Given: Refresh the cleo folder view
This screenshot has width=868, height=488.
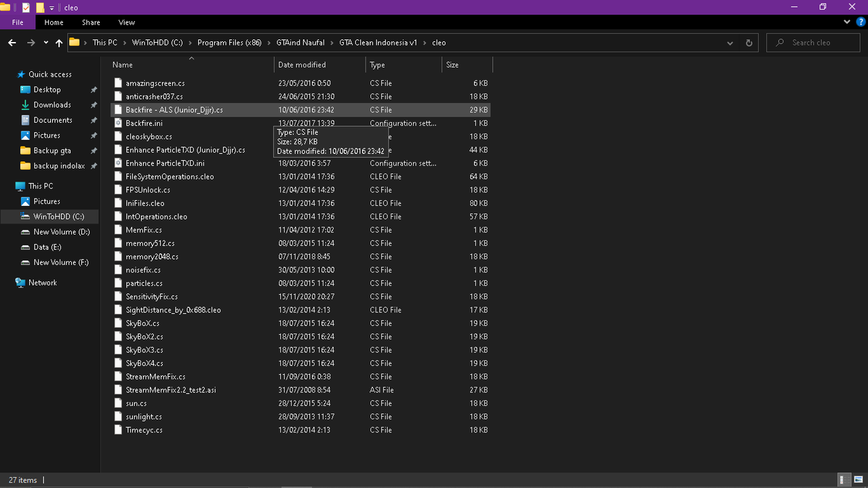Looking at the screenshot, I should pos(749,43).
